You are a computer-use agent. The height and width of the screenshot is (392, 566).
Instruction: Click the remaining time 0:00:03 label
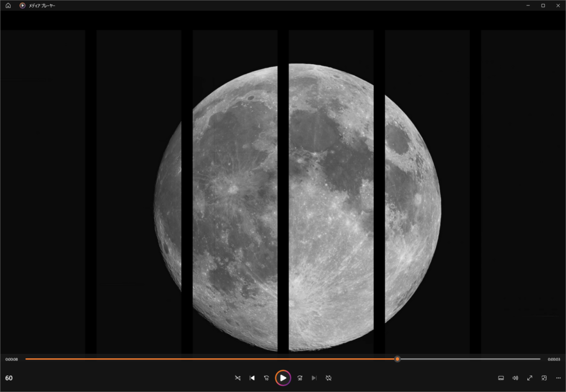point(554,359)
